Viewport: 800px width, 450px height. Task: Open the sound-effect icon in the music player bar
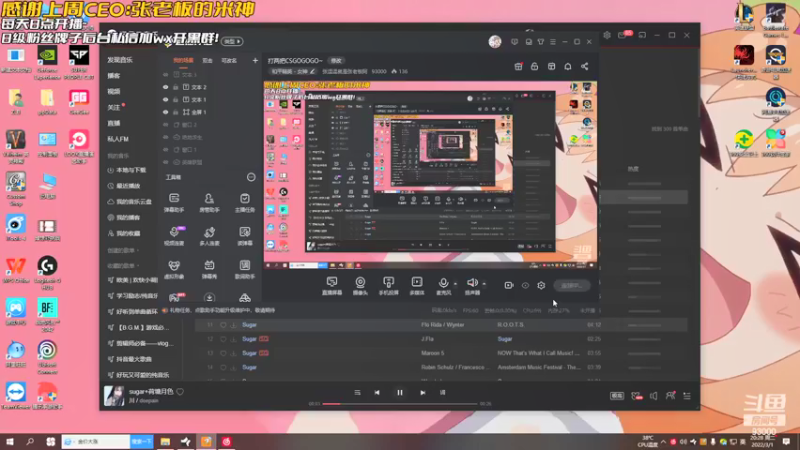coord(636,396)
